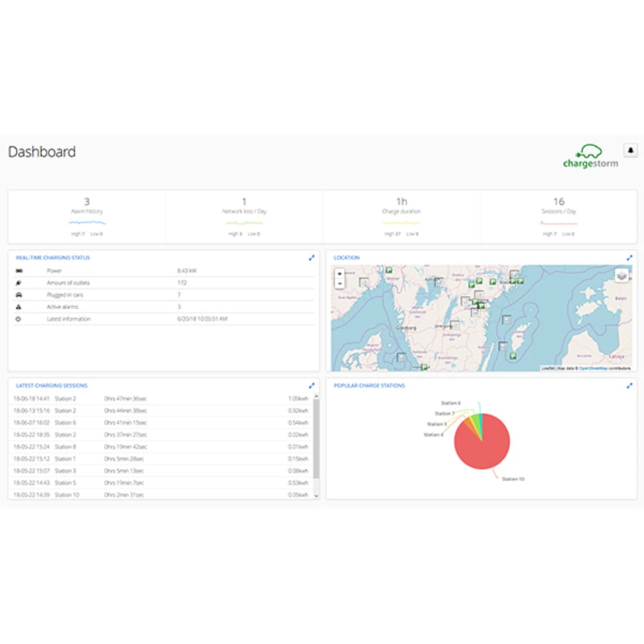644x644 pixels.
Task: Open the notifications bell icon
Action: point(630,150)
